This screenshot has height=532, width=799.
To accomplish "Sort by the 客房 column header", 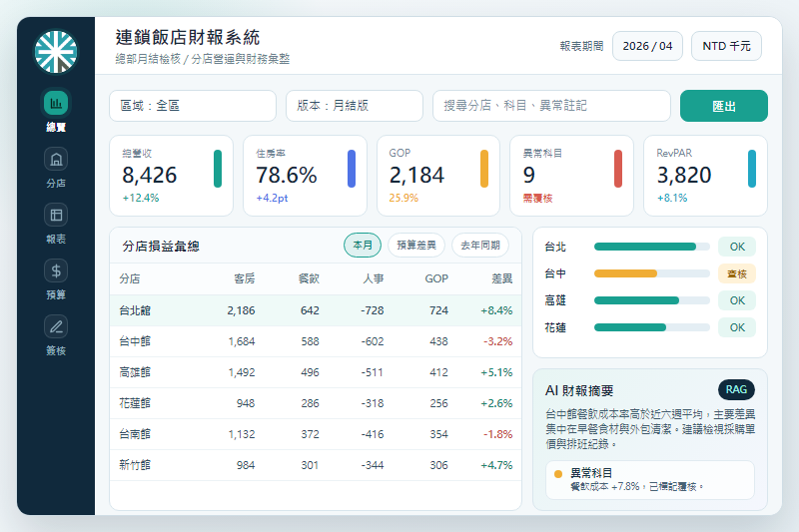I will click(244, 278).
